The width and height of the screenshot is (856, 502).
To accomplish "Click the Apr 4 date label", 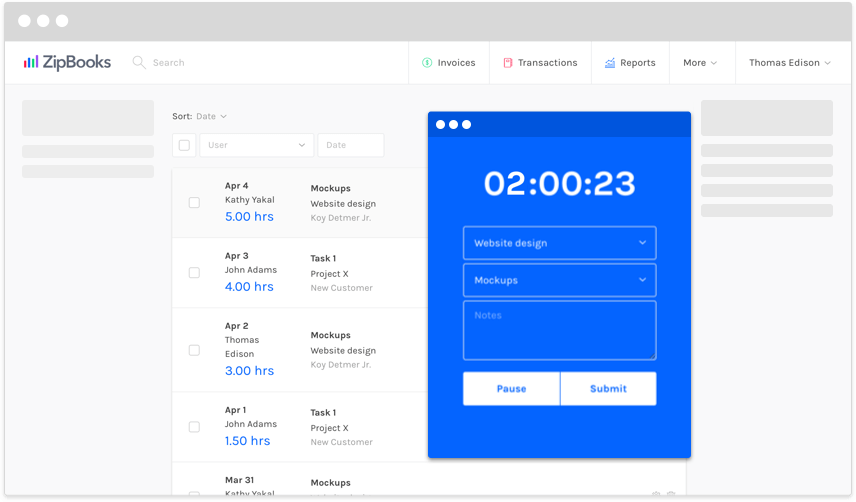I will (236, 186).
